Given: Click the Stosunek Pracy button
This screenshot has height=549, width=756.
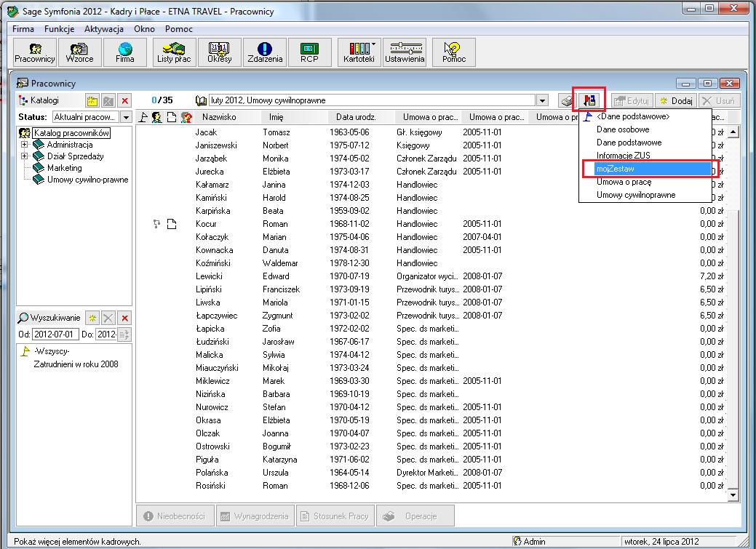Looking at the screenshot, I should (x=335, y=516).
